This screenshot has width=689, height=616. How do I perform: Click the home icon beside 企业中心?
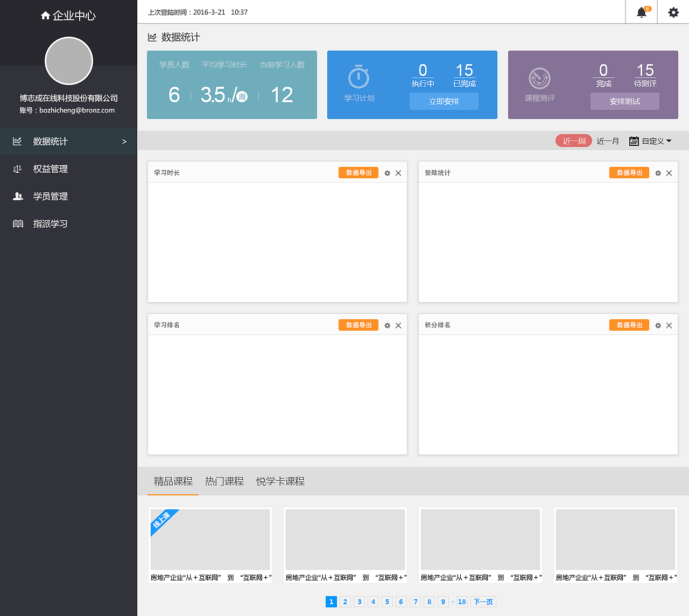pos(46,16)
